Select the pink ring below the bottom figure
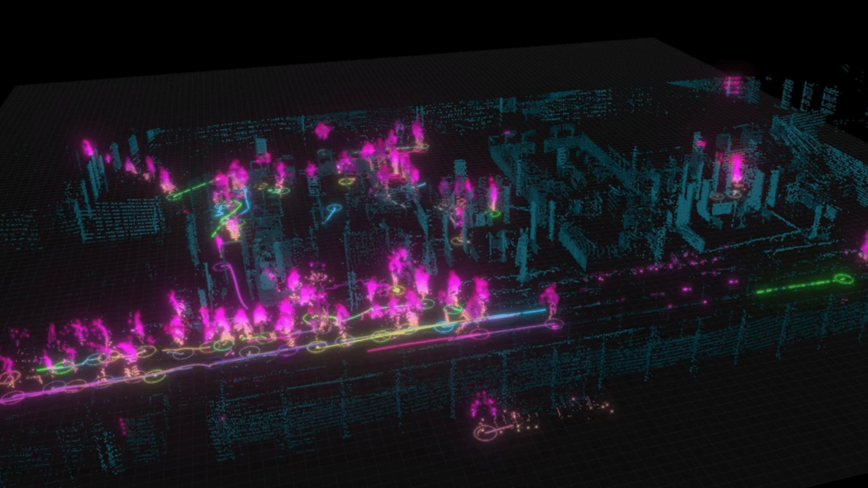The height and width of the screenshot is (488, 868). (x=486, y=433)
